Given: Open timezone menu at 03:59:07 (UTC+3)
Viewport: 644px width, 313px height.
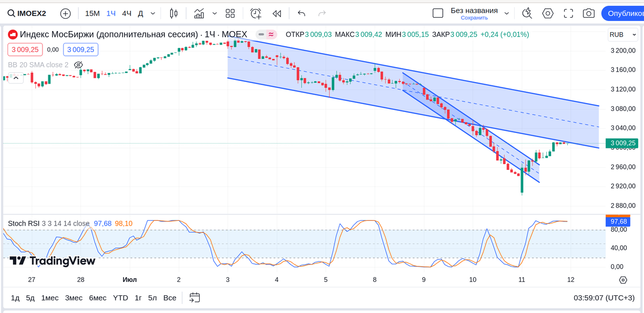Looking at the screenshot, I should 604,297.
